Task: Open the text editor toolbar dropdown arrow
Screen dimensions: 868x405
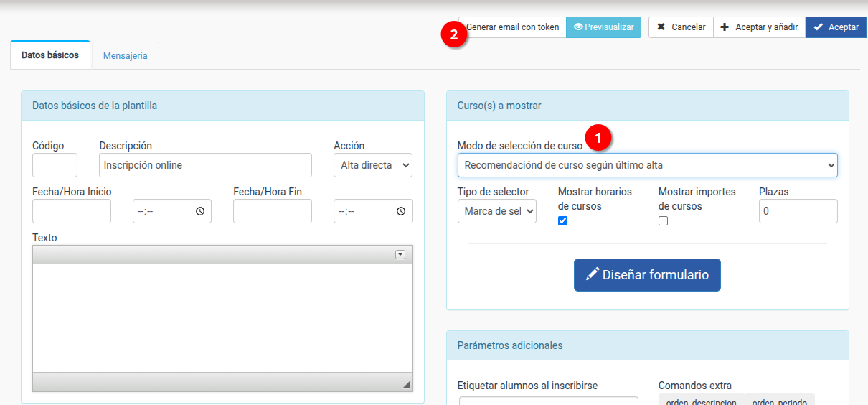Action: [x=400, y=255]
